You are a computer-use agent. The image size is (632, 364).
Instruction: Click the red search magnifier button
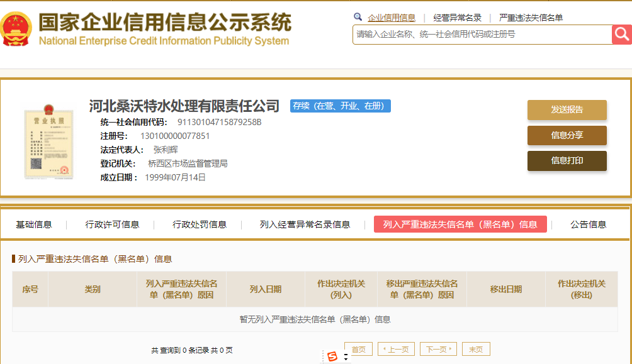tap(621, 35)
